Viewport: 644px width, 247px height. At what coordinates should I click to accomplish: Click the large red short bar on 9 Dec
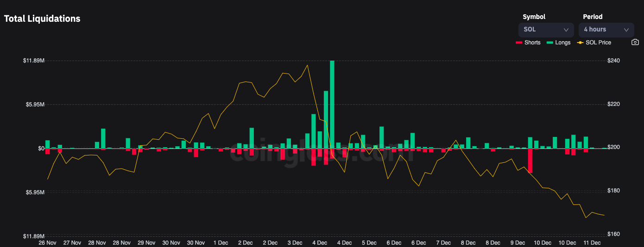(x=530, y=161)
